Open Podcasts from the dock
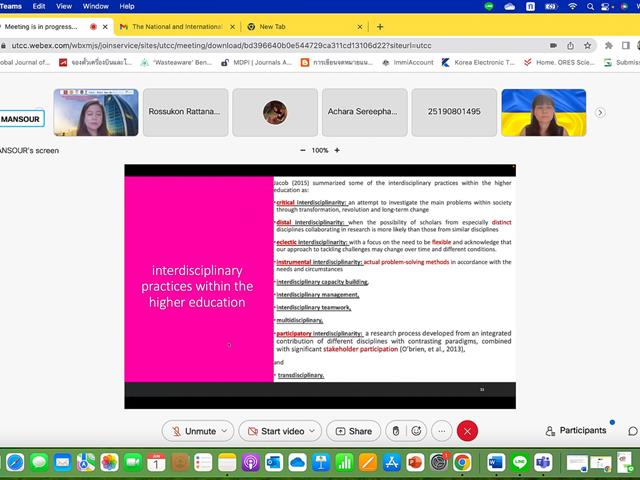The width and height of the screenshot is (640, 480). coord(251,462)
